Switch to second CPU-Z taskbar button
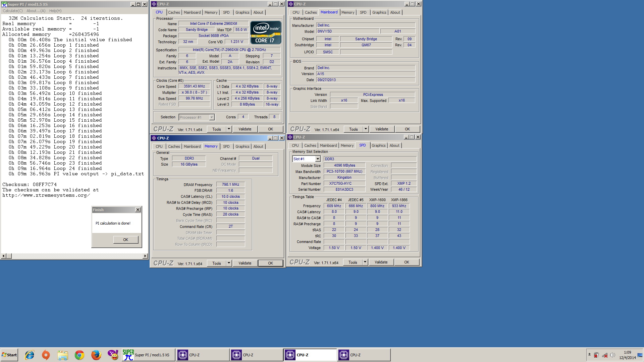 [256, 355]
